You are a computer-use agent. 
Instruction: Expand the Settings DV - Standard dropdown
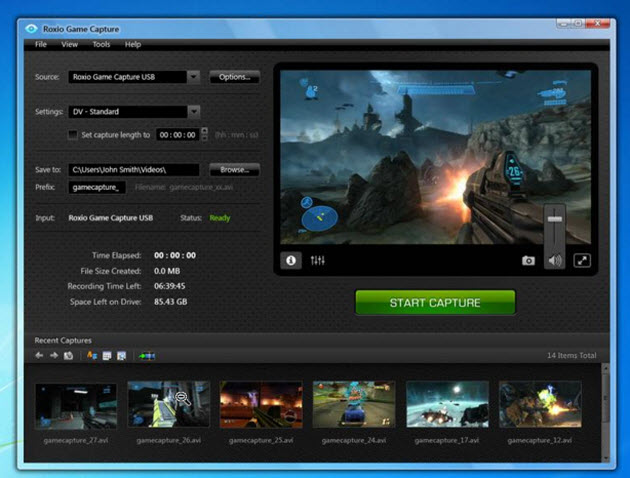(x=194, y=111)
